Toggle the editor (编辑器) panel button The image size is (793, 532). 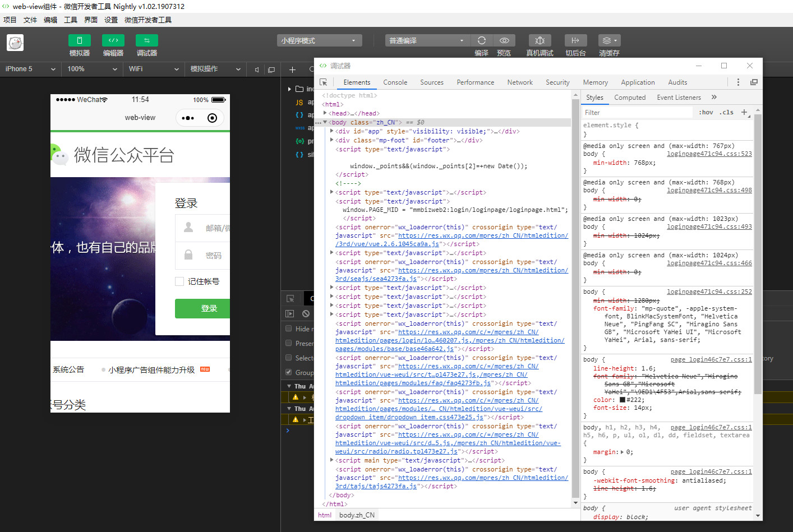[x=113, y=40]
